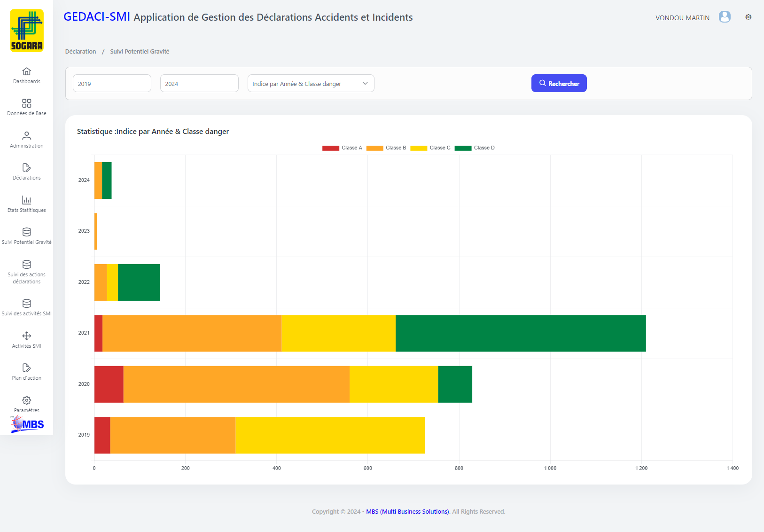This screenshot has height=532, width=764.
Task: Toggle Classe B legend swatch
Action: click(375, 148)
